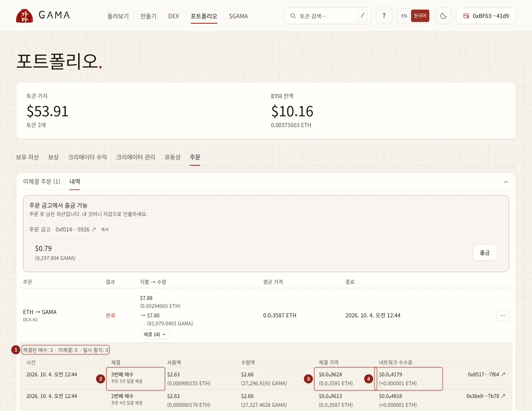
Task: Click the wallet icon 0xBF63···41d9
Action: [x=466, y=16]
